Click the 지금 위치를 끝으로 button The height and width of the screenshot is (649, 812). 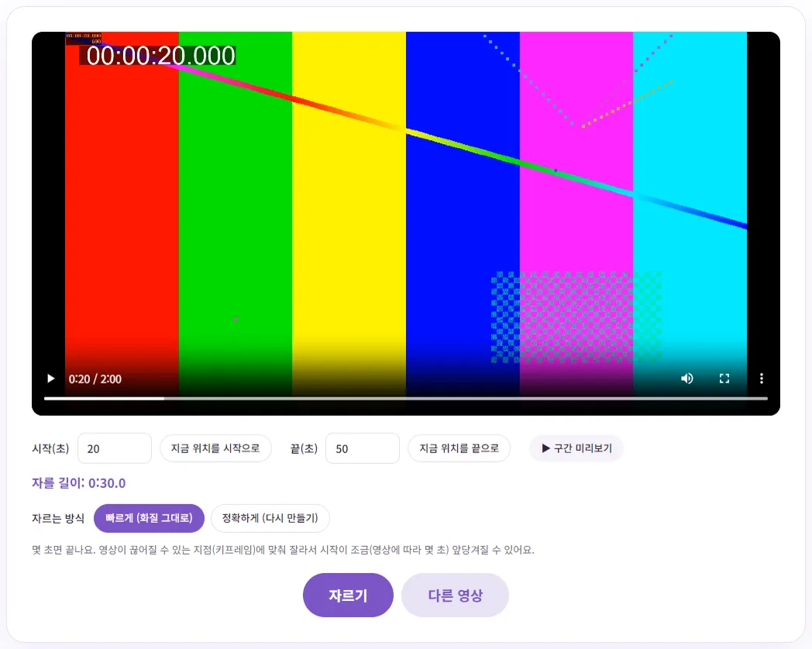(459, 448)
